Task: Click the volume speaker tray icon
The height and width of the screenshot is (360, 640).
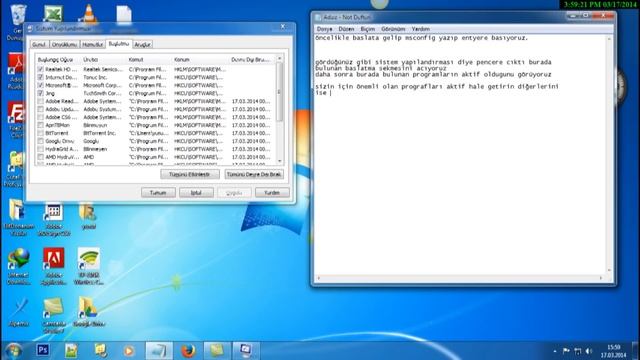Action: [589, 351]
